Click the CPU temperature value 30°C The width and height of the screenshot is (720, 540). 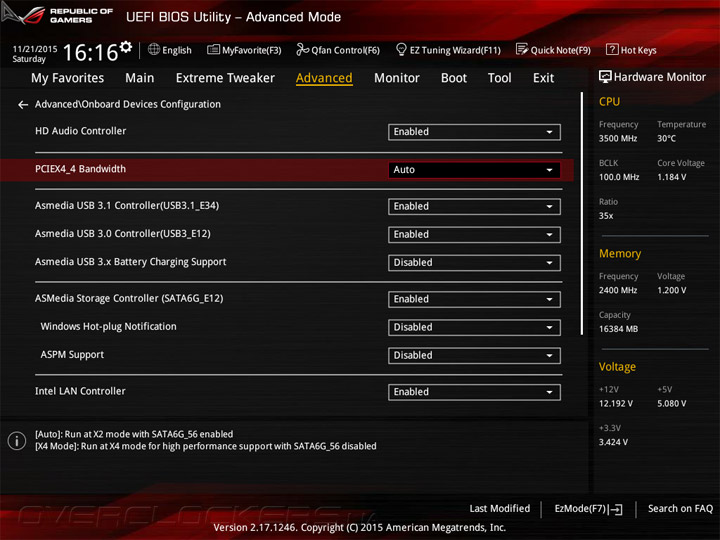666,139
